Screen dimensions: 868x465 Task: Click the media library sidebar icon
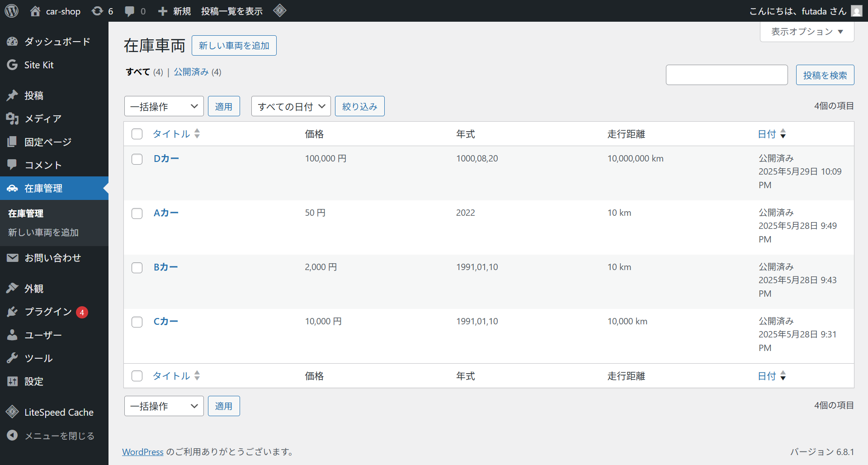click(12, 119)
